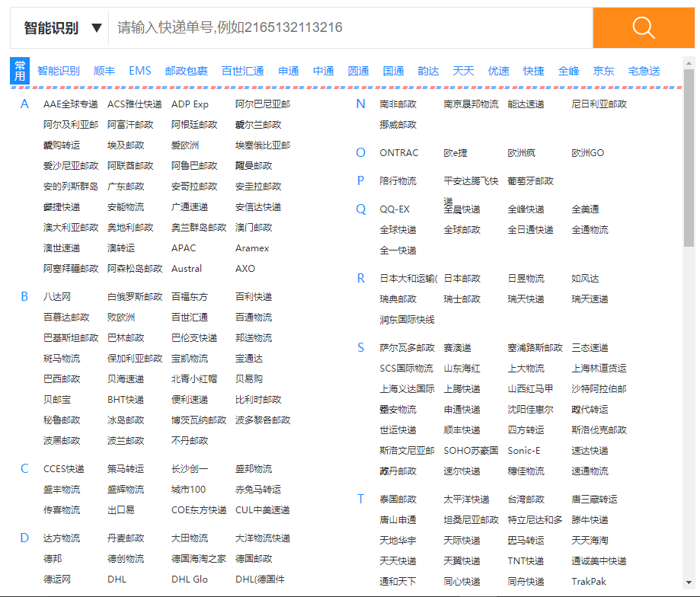Select the 常用 tab

(x=20, y=71)
